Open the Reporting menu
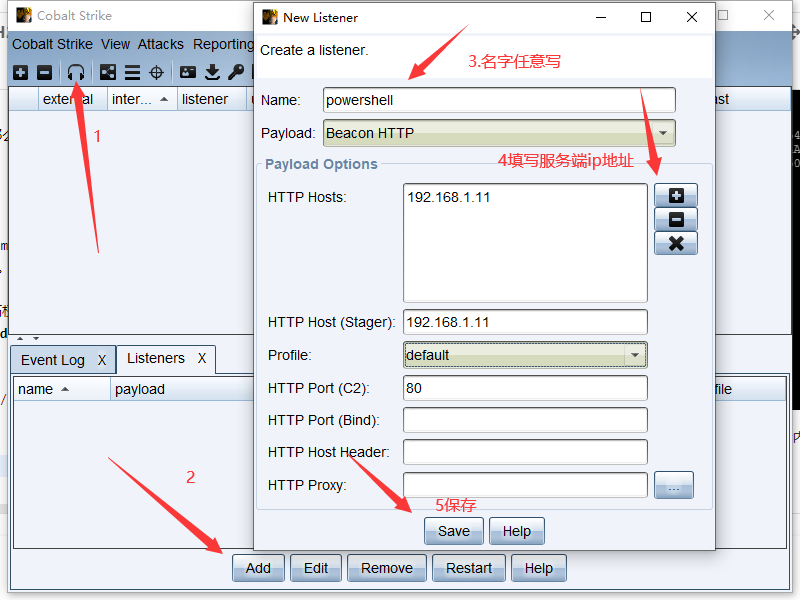 223,44
